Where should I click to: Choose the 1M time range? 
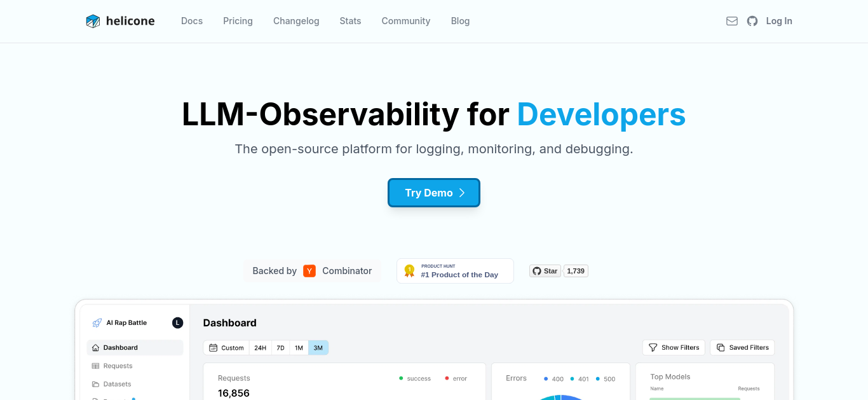tap(299, 348)
